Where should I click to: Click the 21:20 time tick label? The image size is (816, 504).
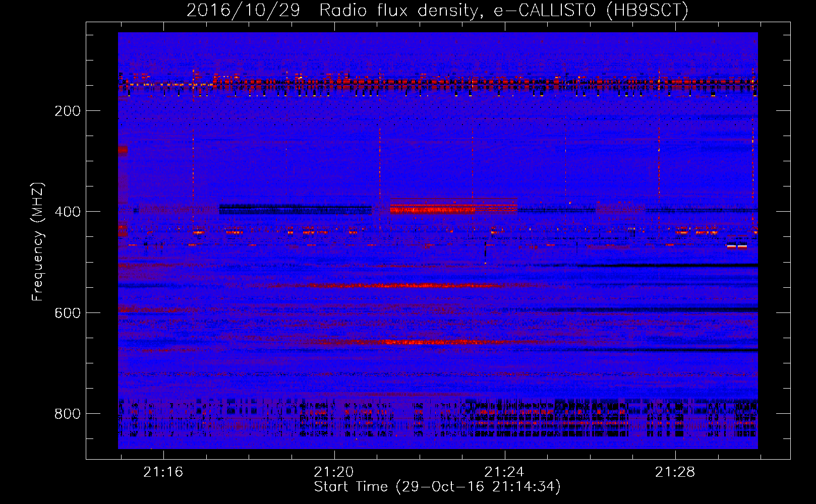[x=333, y=472]
